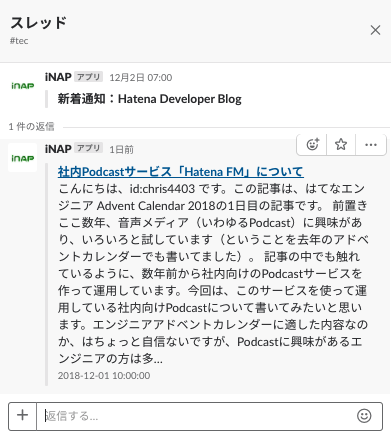
Task: Click the iNAP avatar on the reply message
Action: point(22,158)
